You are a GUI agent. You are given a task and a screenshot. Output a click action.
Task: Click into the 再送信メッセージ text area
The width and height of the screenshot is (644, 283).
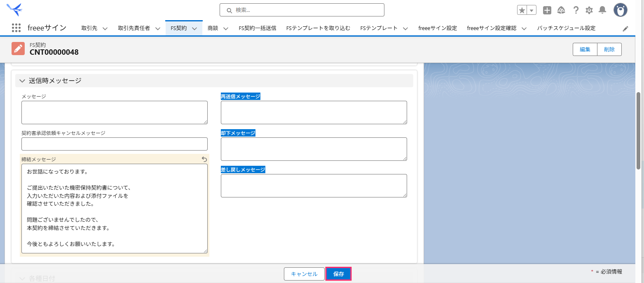(314, 112)
